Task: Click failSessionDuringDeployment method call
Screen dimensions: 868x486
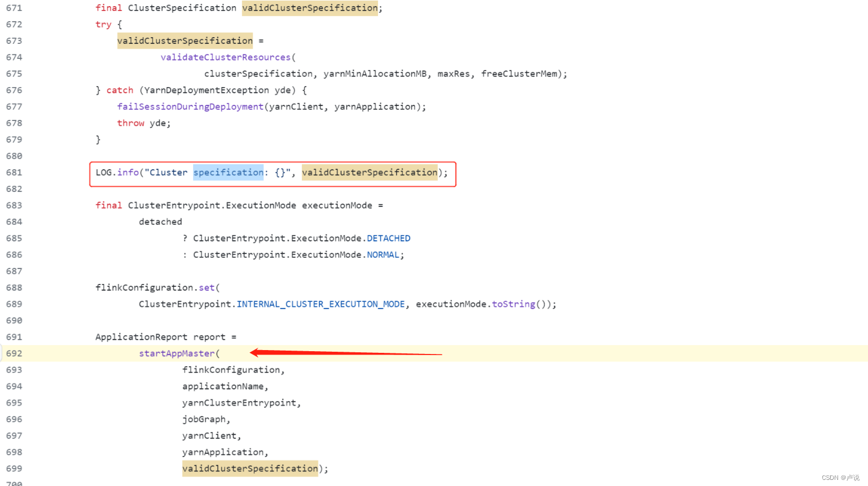Action: [190, 107]
